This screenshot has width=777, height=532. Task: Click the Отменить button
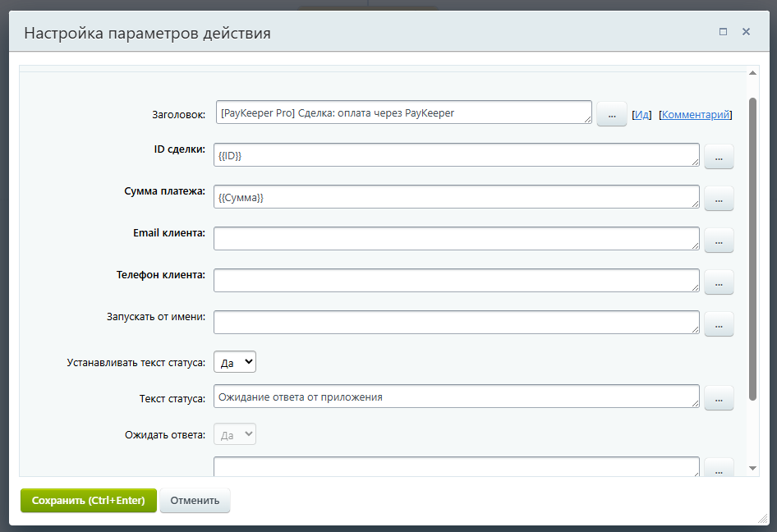coord(195,501)
